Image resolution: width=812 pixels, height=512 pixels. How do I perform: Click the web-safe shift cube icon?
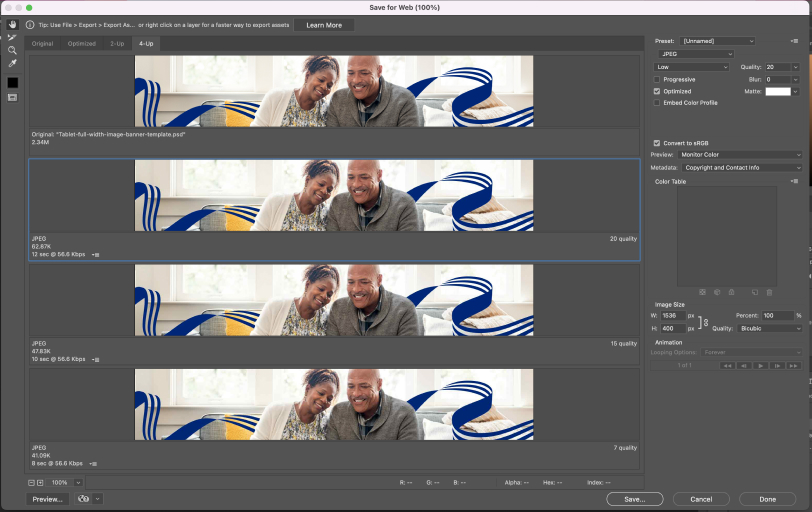(x=717, y=292)
